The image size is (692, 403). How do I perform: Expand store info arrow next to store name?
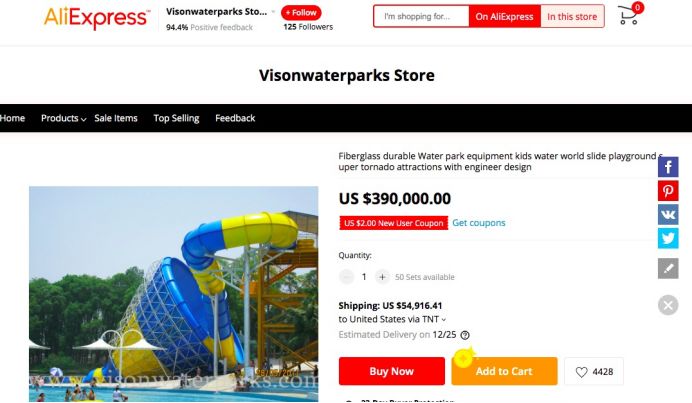273,12
